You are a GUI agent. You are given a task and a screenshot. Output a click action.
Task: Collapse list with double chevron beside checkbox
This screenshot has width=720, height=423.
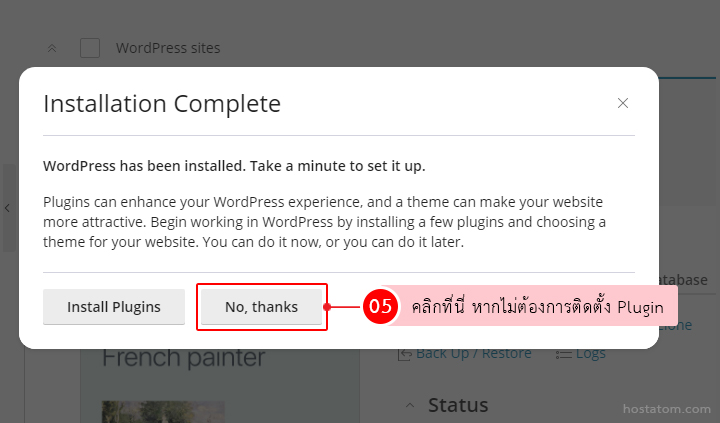(52, 48)
